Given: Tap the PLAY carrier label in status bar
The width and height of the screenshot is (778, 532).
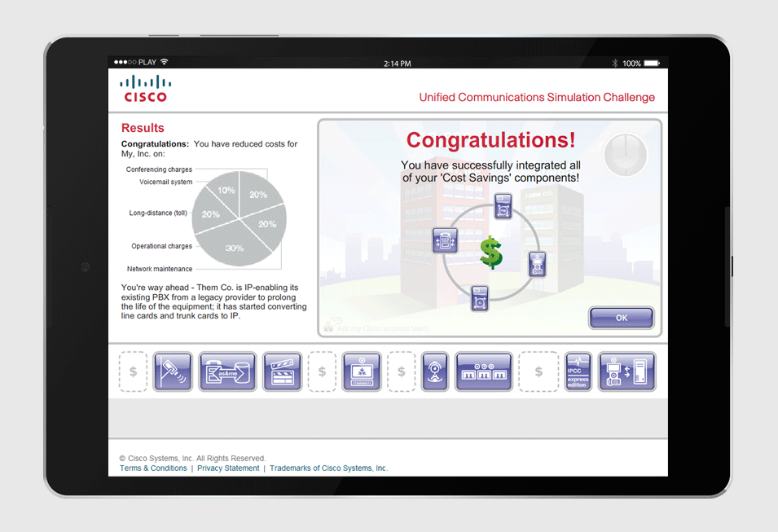Looking at the screenshot, I should pyautogui.click(x=147, y=62).
